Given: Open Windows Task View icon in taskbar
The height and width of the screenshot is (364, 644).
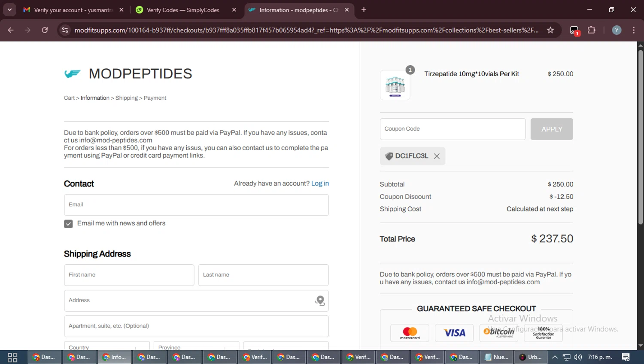Looking at the screenshot, I should 12,357.
